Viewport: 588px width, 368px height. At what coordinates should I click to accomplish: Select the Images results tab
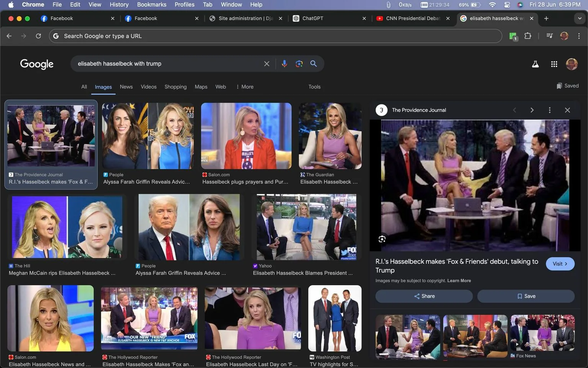(103, 87)
